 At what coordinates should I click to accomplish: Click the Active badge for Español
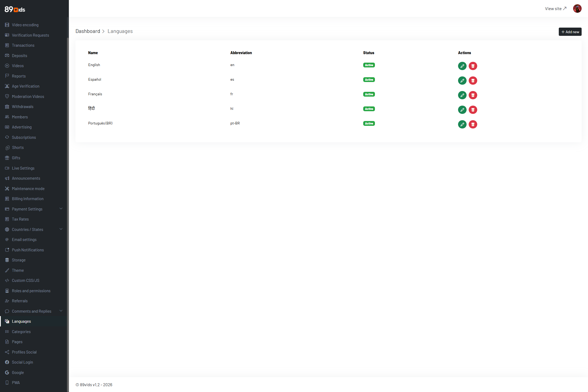click(369, 80)
